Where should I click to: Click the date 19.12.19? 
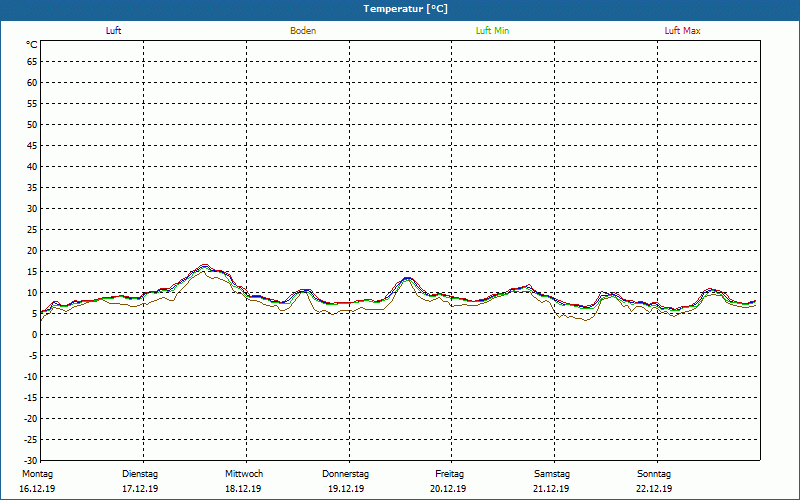346,489
